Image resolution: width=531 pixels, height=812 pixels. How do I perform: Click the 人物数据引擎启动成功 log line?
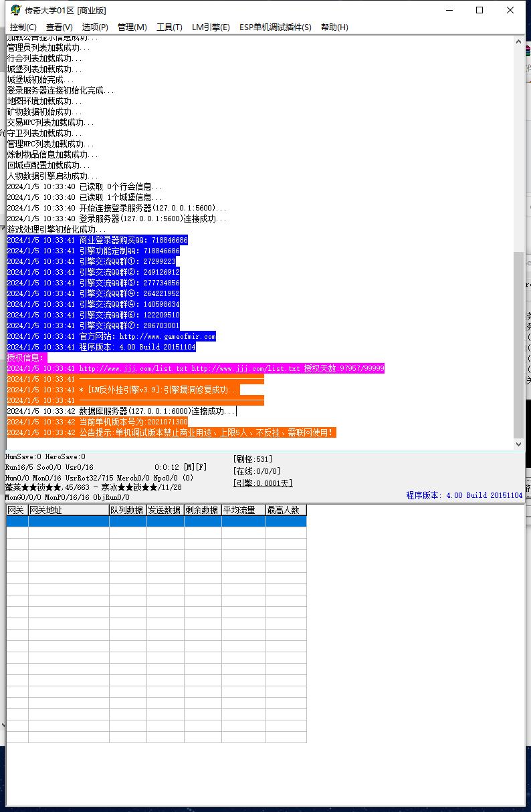point(52,176)
